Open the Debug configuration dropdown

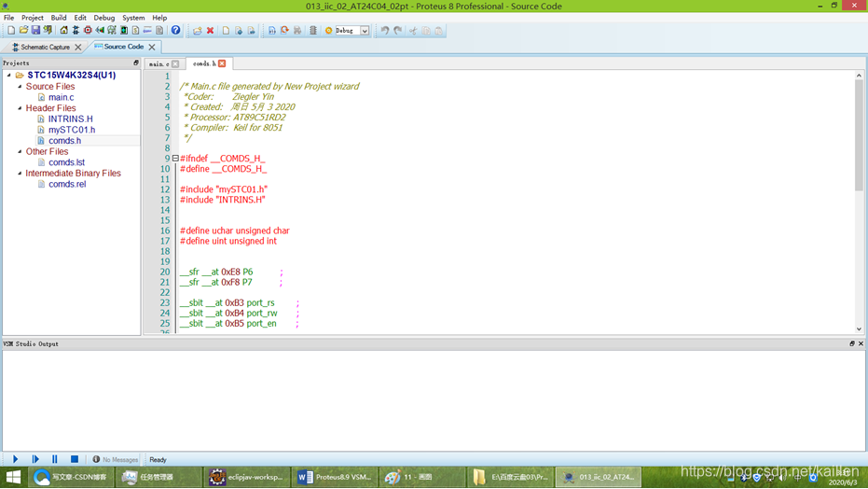365,31
